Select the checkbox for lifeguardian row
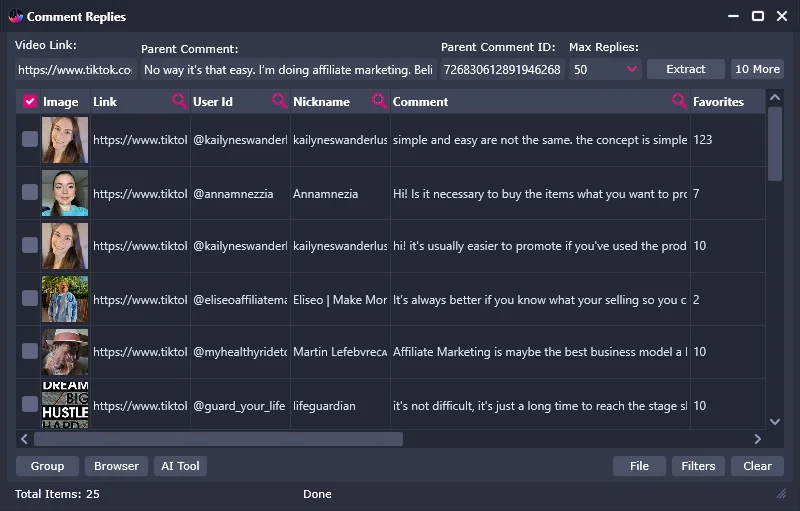This screenshot has height=511, width=800. [30, 404]
